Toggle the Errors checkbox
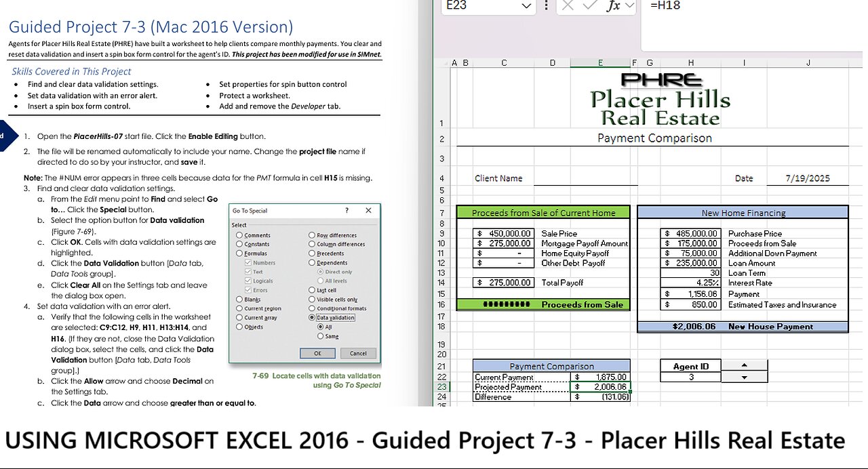Screen dimensions: 868x469 pos(248,290)
